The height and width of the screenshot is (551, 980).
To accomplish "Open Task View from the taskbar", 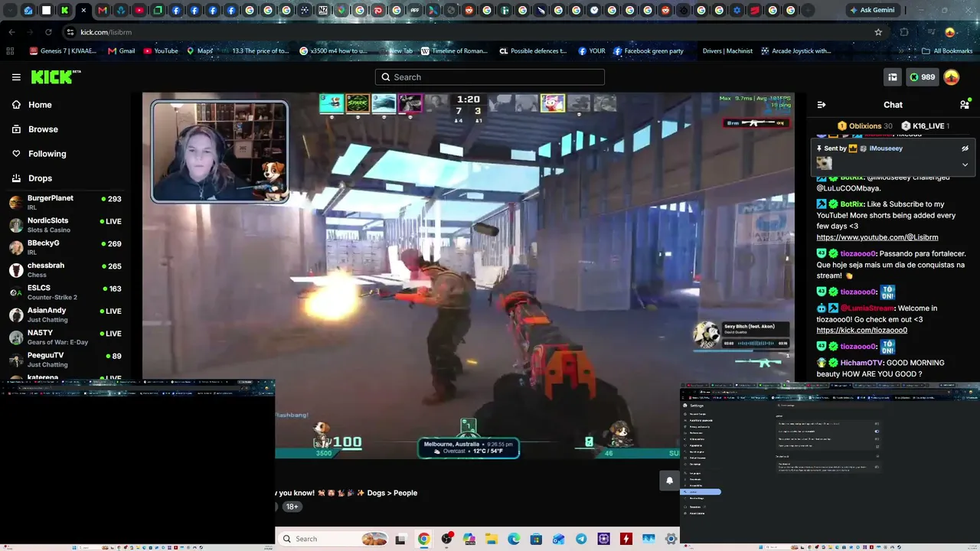I will (x=400, y=539).
